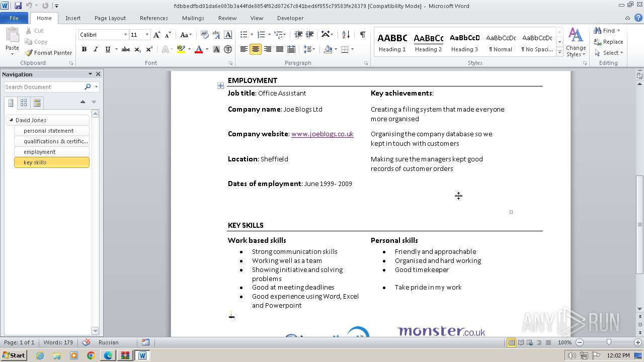Go to the employment heading
This screenshot has height=362, width=644.
pyautogui.click(x=52, y=152)
